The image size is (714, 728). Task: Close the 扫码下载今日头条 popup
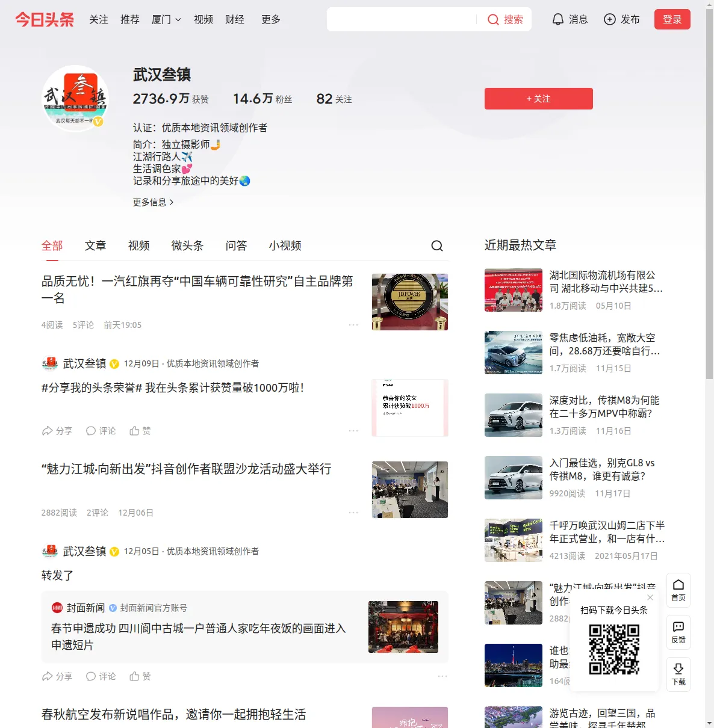tap(650, 597)
